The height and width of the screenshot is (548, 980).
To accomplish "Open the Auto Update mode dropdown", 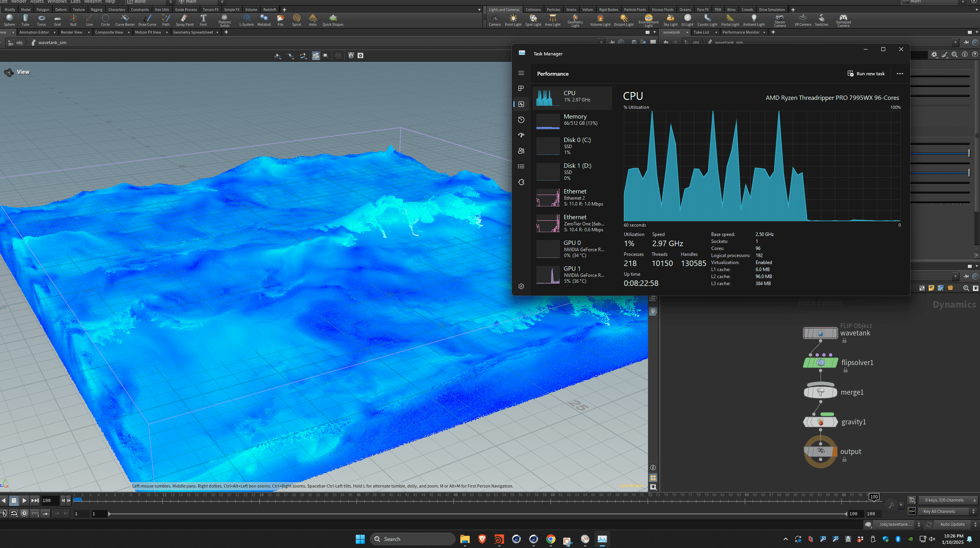I will pos(952,524).
